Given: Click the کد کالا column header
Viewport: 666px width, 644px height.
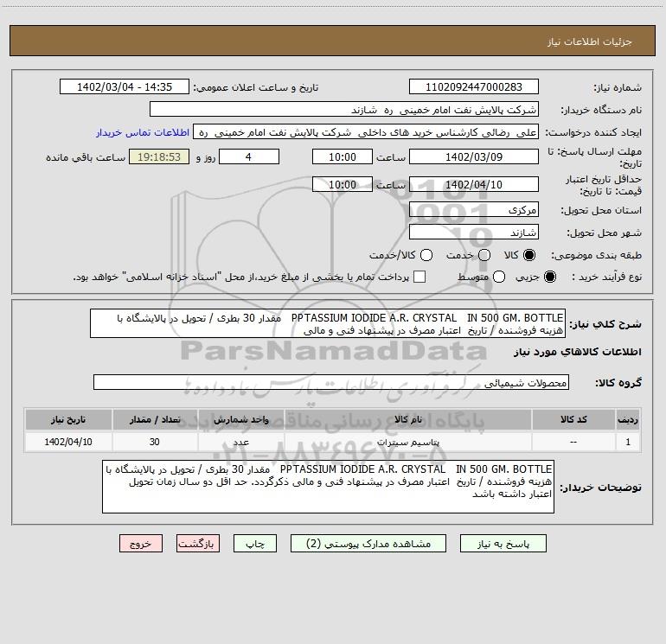Looking at the screenshot, I should click(x=573, y=419).
